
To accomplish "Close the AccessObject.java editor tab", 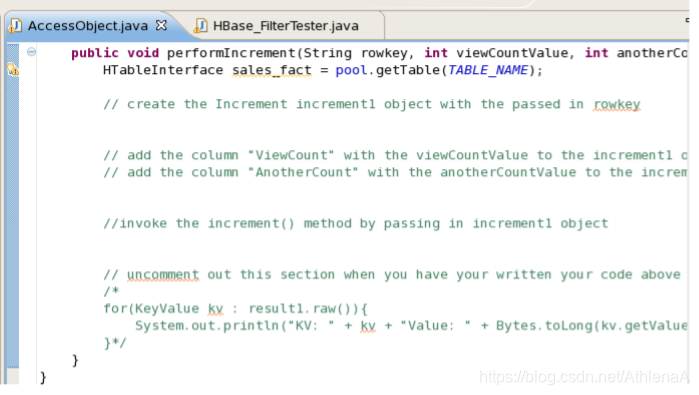I will point(161,25).
